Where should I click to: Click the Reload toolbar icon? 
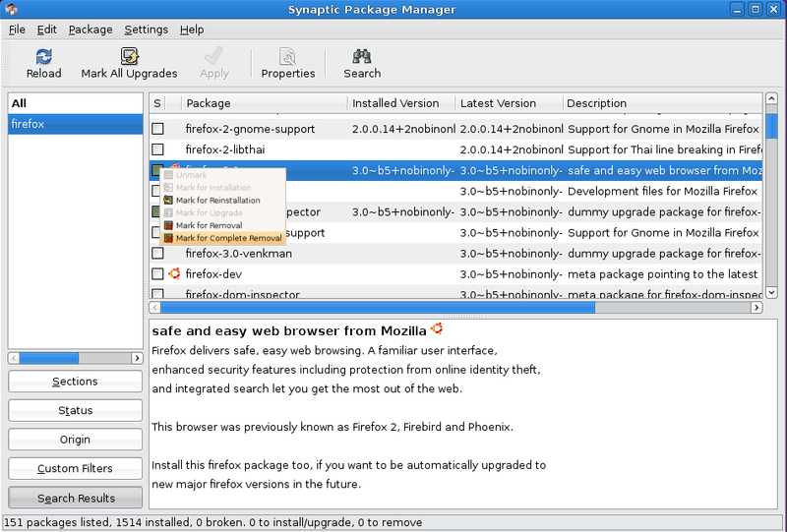(43, 56)
